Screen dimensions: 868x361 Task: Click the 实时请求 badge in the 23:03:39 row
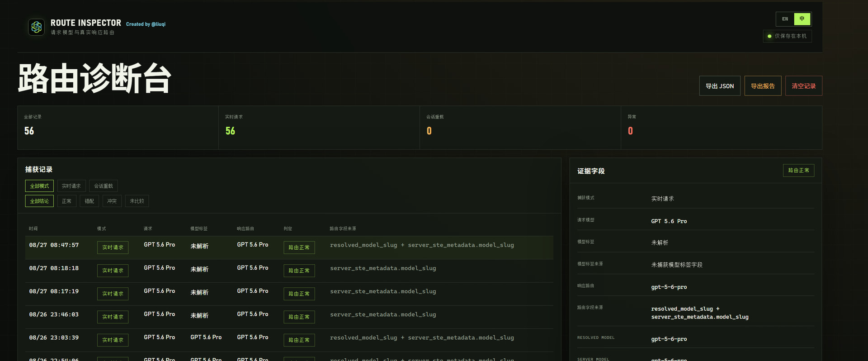click(113, 340)
